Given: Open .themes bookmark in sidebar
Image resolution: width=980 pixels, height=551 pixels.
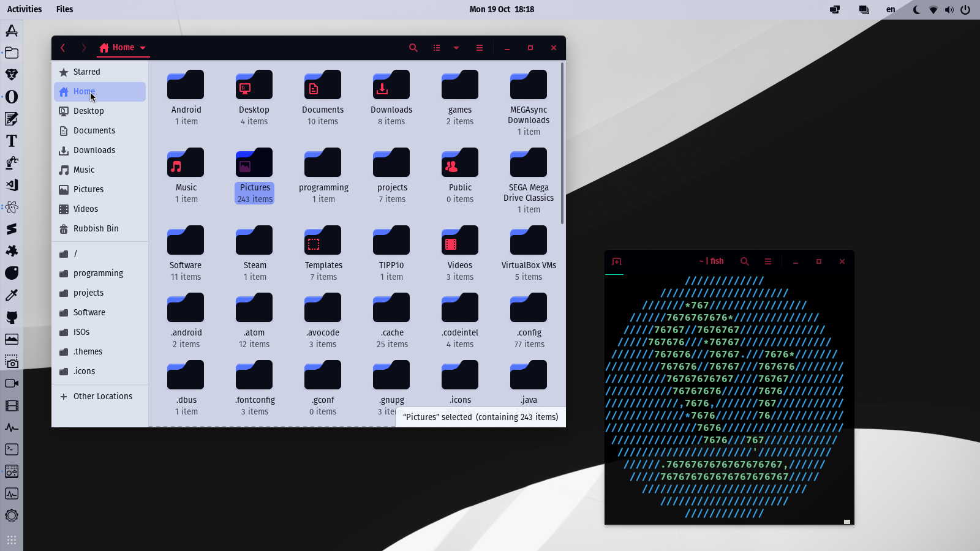Looking at the screenshot, I should coord(100,352).
